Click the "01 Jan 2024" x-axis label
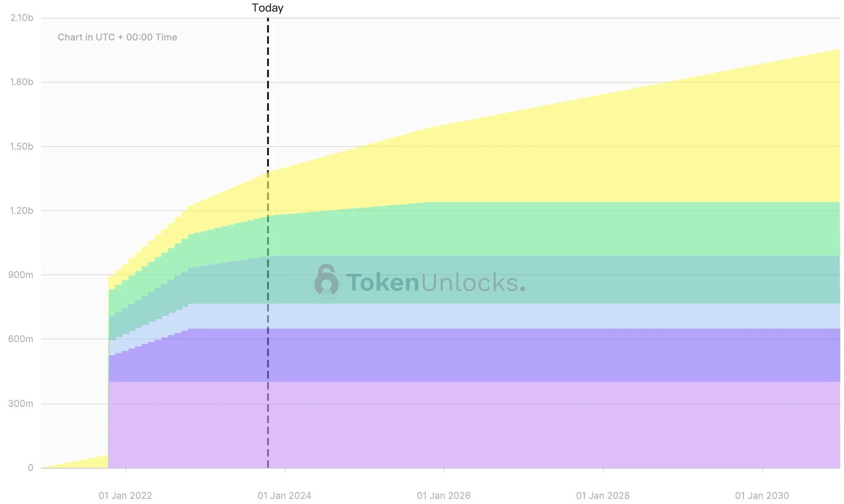The width and height of the screenshot is (844, 504). [x=284, y=496]
